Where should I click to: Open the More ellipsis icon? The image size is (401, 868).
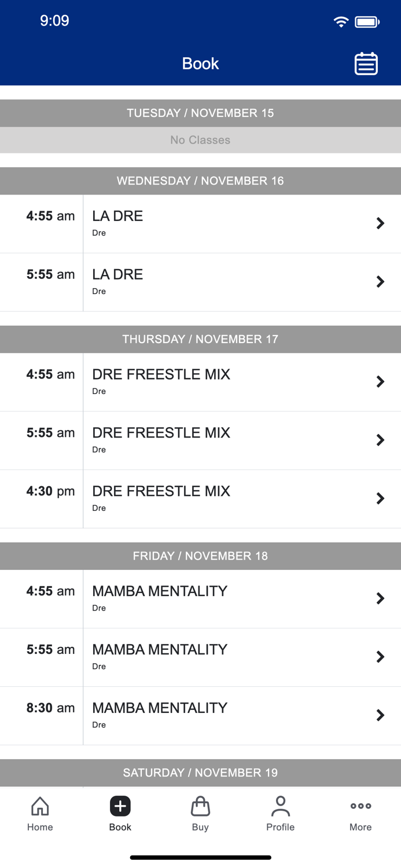[360, 806]
